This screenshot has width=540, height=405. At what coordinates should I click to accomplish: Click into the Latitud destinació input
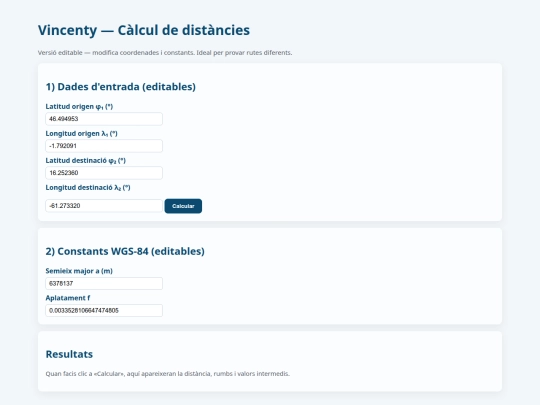[x=104, y=173]
